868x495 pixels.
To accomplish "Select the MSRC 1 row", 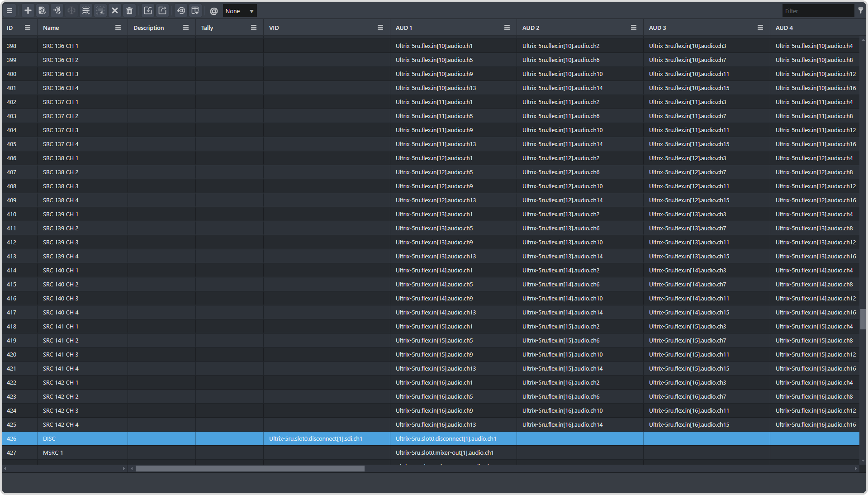I will click(x=53, y=453).
